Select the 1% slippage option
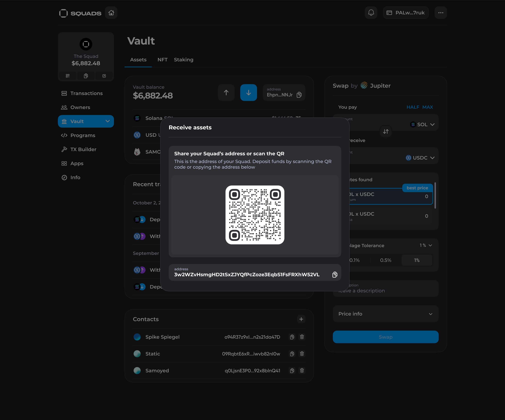This screenshot has height=420, width=505. [417, 260]
